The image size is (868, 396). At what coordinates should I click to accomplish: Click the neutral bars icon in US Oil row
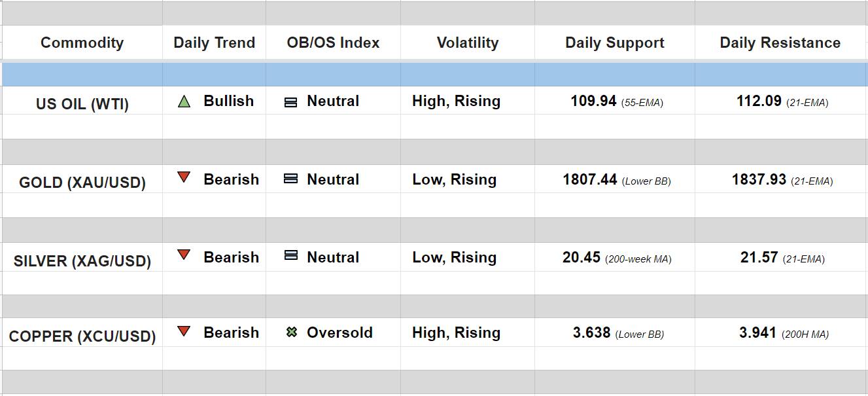pyautogui.click(x=291, y=102)
